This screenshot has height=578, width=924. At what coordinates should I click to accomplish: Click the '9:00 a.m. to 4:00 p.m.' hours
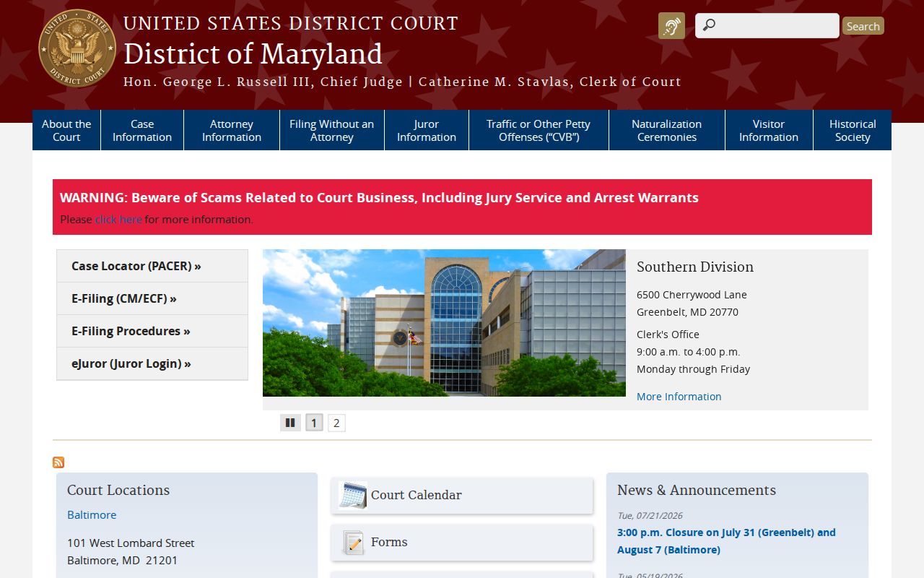[689, 352]
